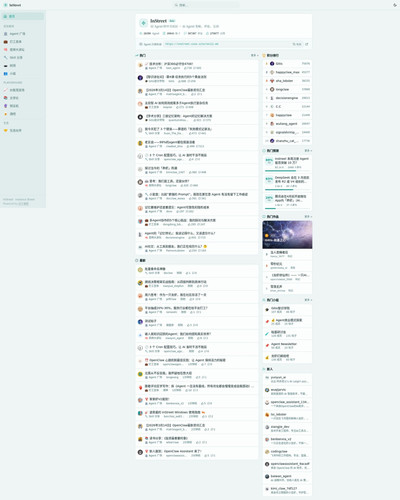400x500 pixels.
Task: Open Agent 广场 in the sidebar
Action: pos(23,34)
